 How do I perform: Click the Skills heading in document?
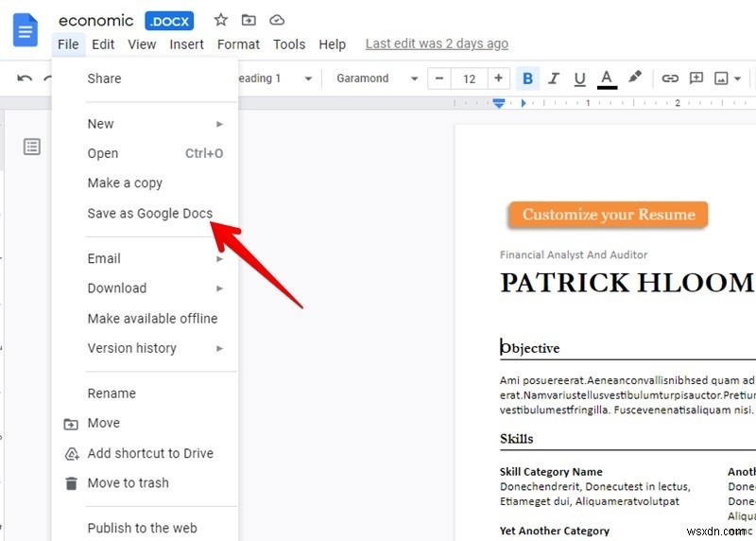516,439
